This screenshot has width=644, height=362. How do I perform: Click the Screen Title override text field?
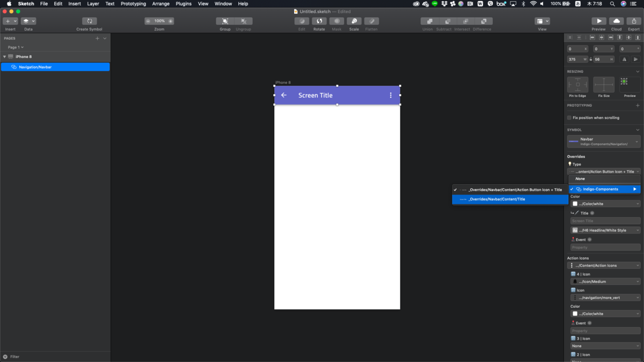(x=605, y=221)
